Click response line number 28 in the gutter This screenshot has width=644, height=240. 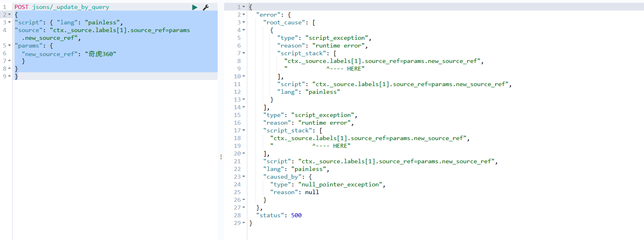click(237, 215)
